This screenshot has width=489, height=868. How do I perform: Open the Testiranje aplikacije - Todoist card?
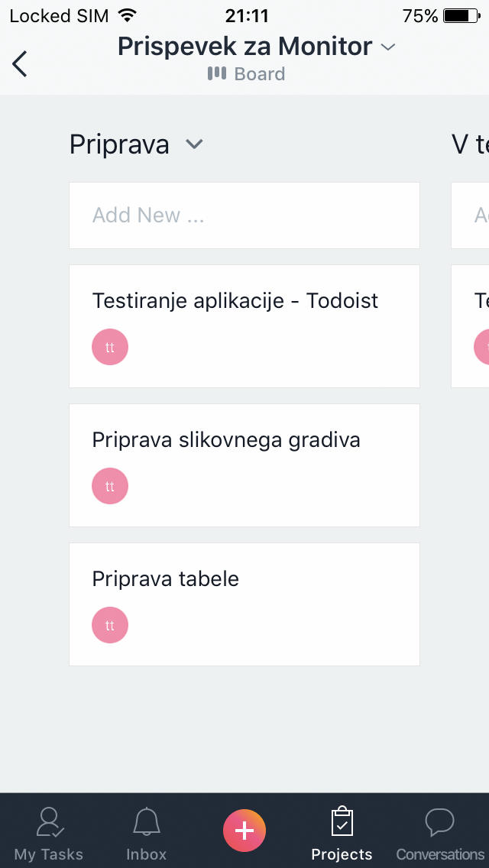[x=244, y=326]
